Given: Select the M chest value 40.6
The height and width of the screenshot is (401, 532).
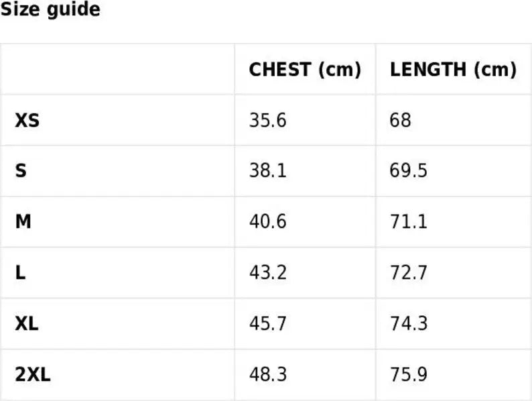Looking at the screenshot, I should pyautogui.click(x=268, y=222).
